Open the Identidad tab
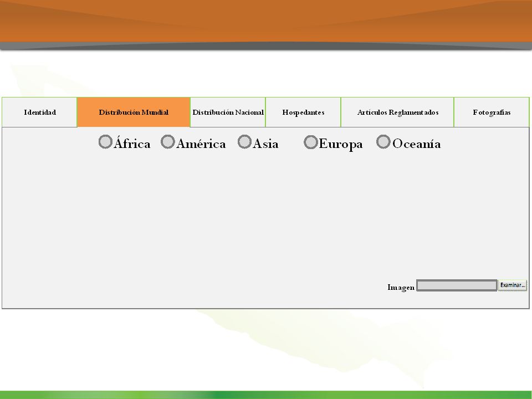Viewport: 532px width, 399px height. coord(39,112)
